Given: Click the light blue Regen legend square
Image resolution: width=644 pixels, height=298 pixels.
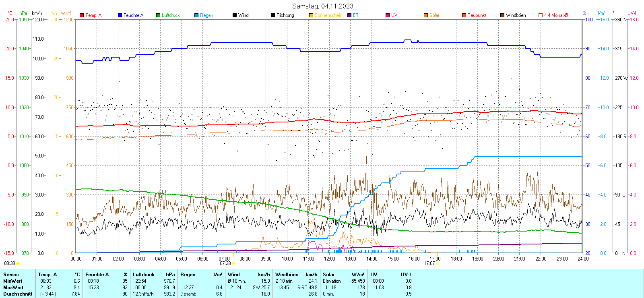Looking at the screenshot, I should (196, 15).
